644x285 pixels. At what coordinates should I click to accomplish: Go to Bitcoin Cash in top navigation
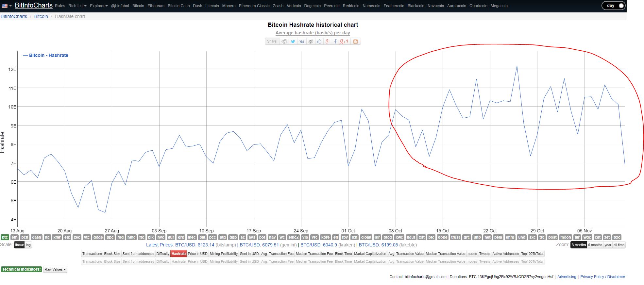pyautogui.click(x=178, y=6)
